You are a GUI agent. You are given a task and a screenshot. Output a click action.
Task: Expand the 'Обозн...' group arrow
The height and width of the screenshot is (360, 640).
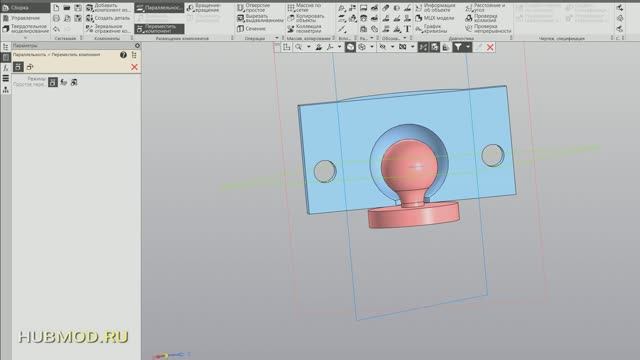(405, 38)
